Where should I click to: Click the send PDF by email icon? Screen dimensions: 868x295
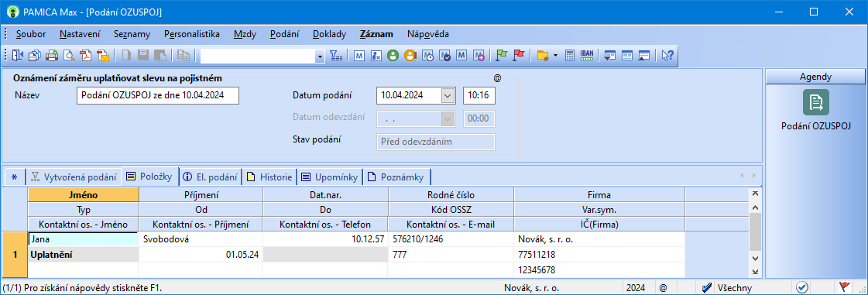click(x=103, y=55)
